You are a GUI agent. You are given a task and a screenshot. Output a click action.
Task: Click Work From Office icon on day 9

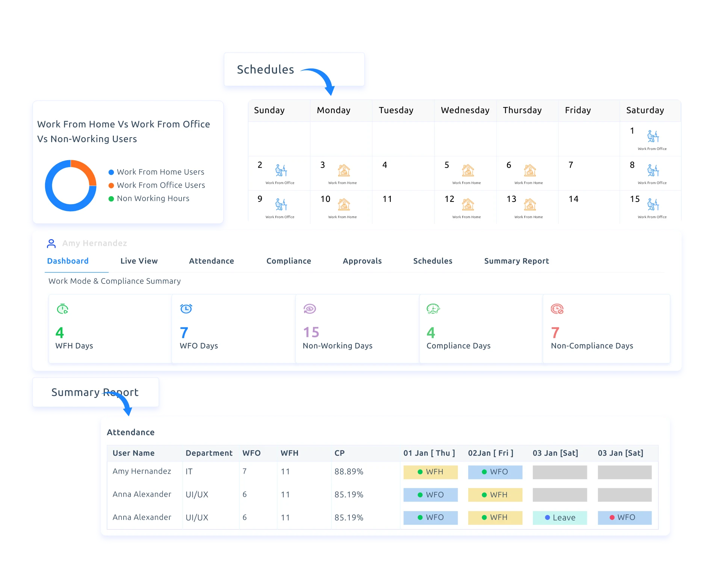point(281,205)
